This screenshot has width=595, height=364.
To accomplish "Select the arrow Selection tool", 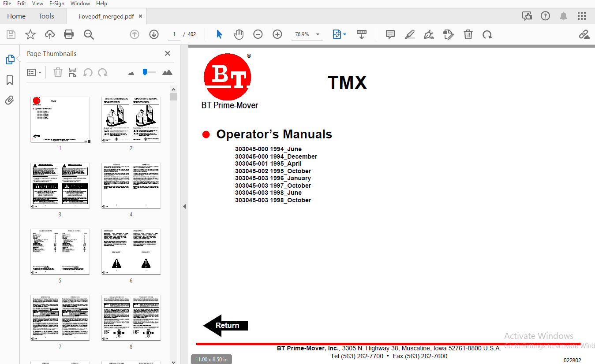I will click(x=219, y=34).
